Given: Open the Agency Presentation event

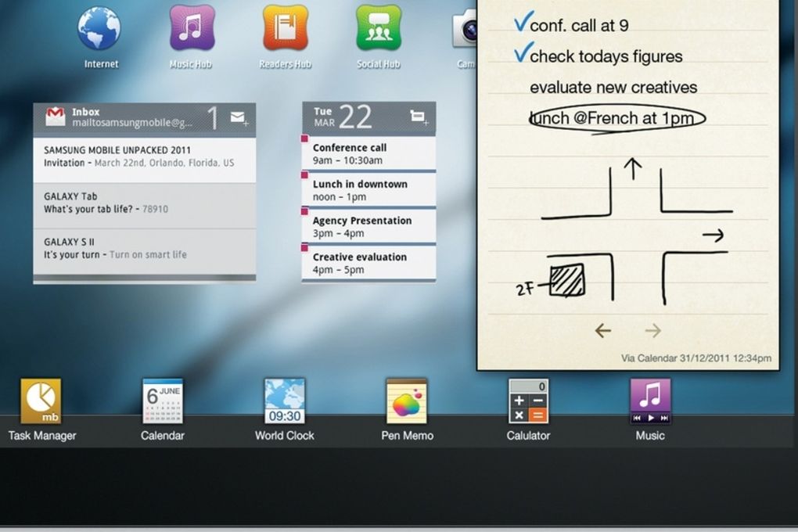Looking at the screenshot, I should pos(369,227).
